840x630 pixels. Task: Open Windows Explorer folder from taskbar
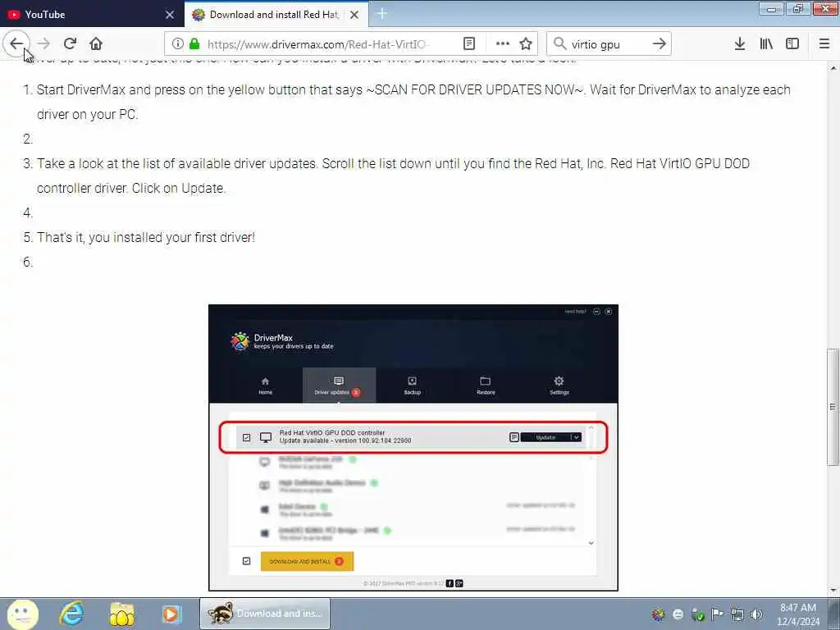(x=121, y=614)
